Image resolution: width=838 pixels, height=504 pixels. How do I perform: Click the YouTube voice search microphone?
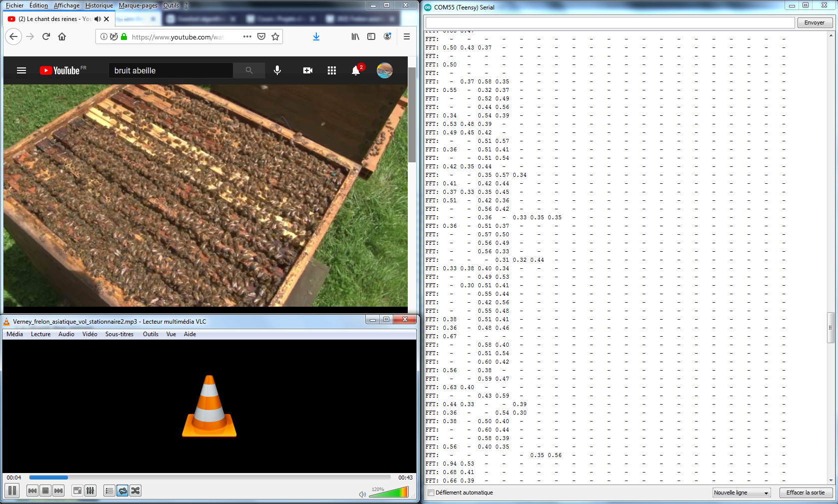(277, 70)
